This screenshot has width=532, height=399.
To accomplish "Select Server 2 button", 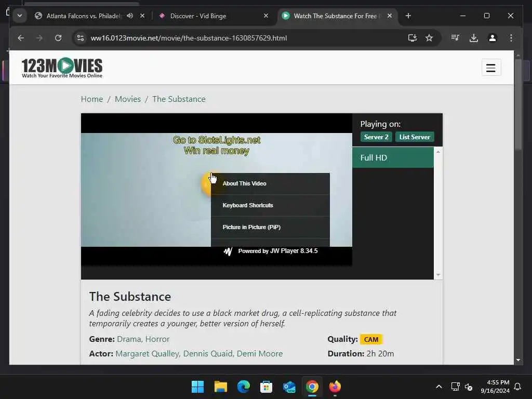I will point(376,137).
